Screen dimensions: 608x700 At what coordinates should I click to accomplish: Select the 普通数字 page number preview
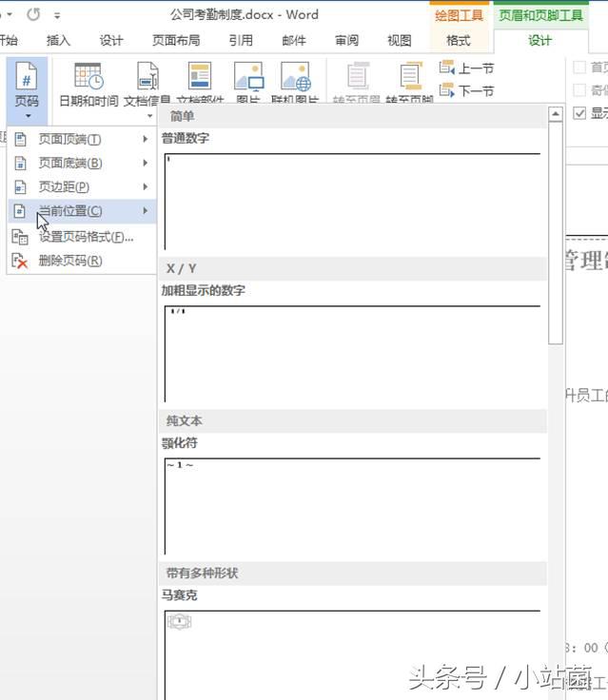[x=352, y=202]
